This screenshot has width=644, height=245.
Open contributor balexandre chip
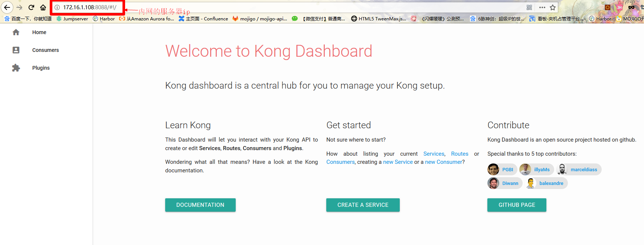tap(546, 183)
